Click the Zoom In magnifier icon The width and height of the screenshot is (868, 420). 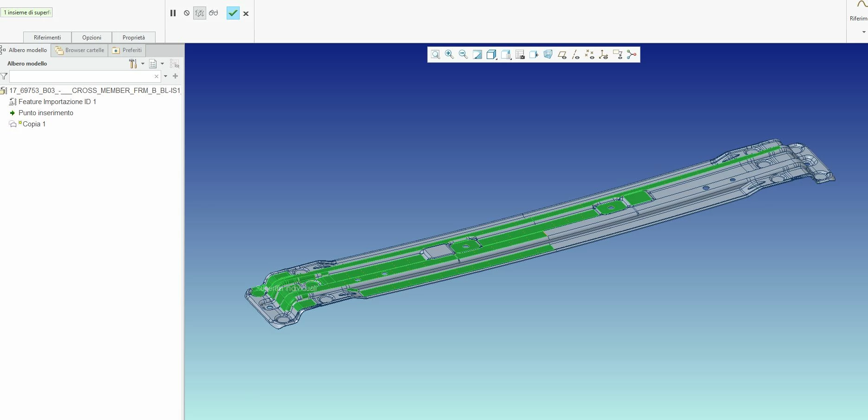coord(449,54)
